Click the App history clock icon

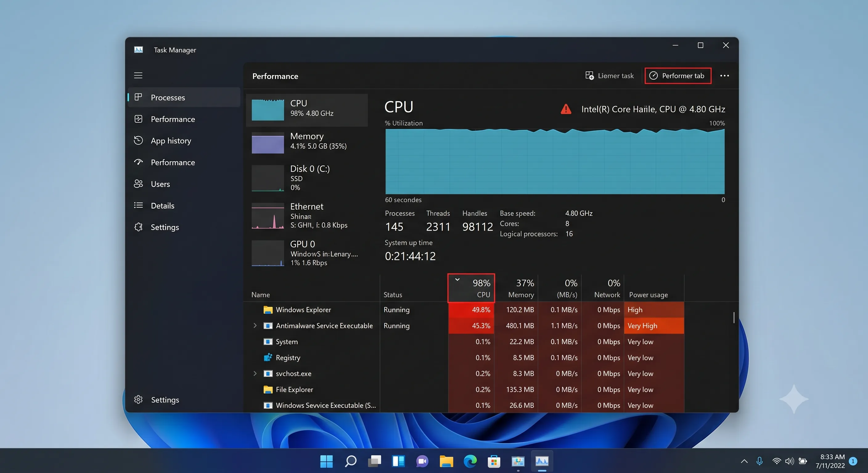coord(138,140)
